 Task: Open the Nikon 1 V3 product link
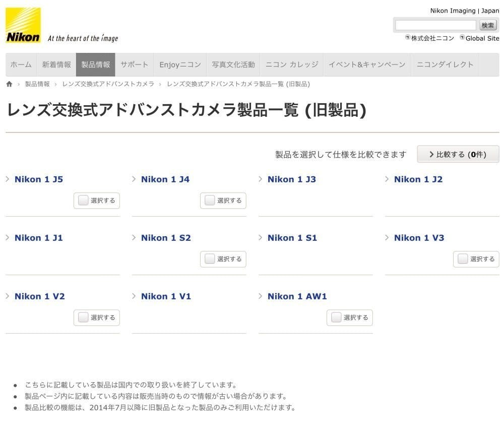coord(419,238)
